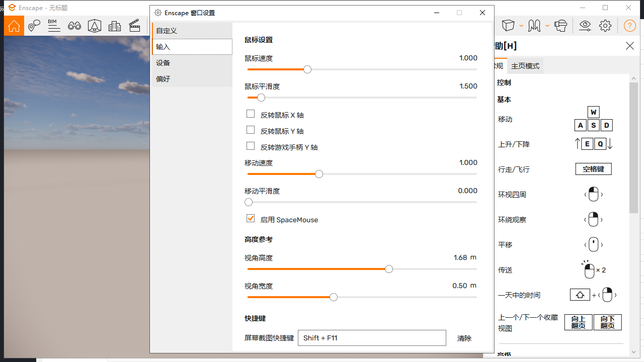Click the settings dialog gear title icon
This screenshot has width=644, height=362.
coord(158,13)
